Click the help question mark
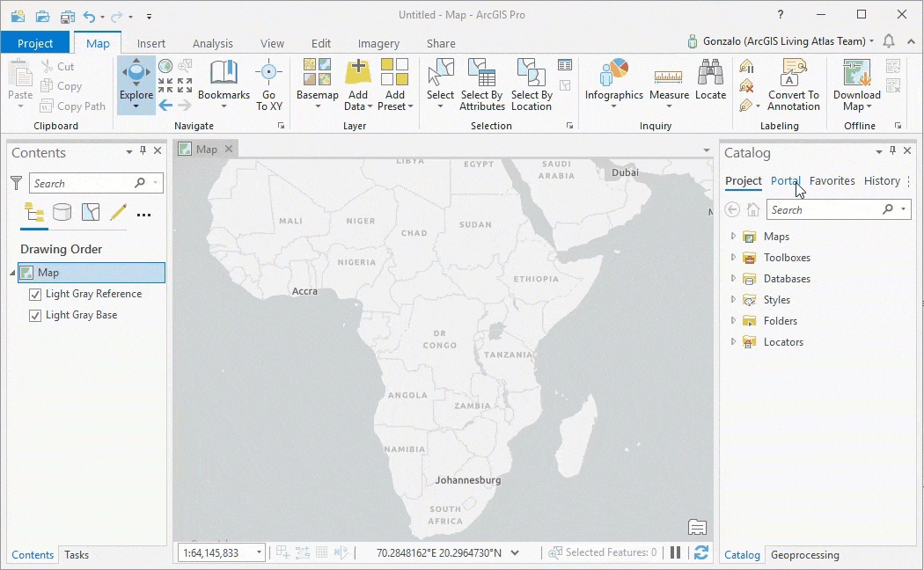The height and width of the screenshot is (570, 924). point(781,15)
